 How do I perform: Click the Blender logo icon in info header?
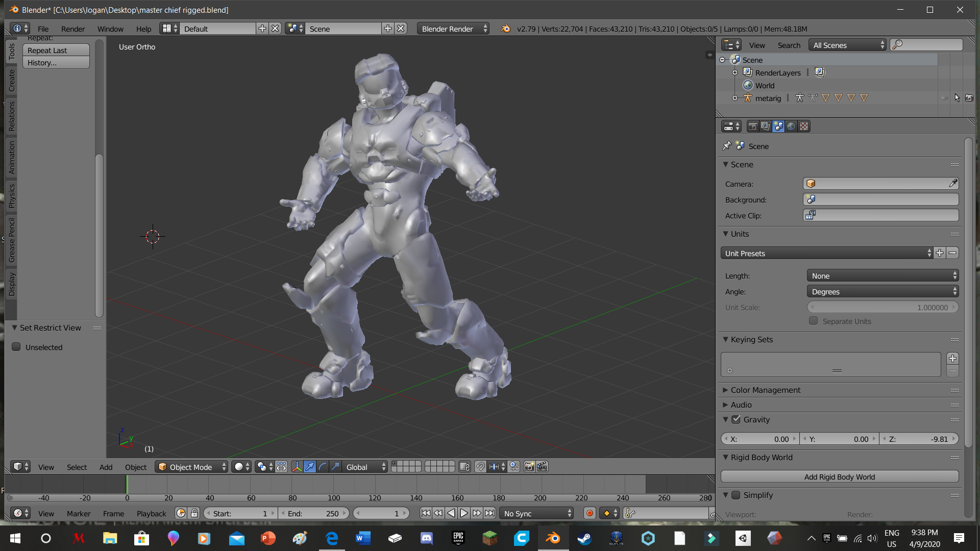(x=505, y=29)
